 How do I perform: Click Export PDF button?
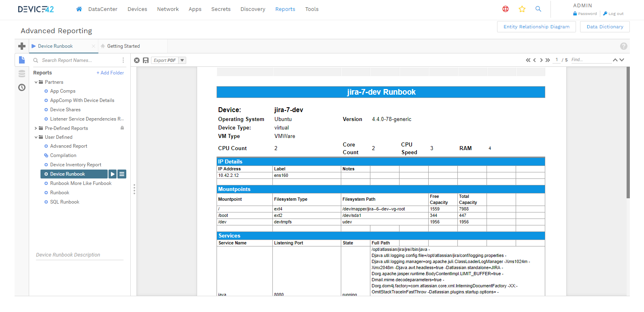tap(165, 60)
